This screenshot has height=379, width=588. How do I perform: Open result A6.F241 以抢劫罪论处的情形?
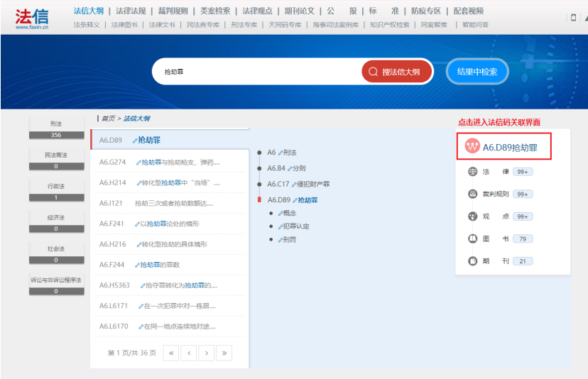[170, 224]
